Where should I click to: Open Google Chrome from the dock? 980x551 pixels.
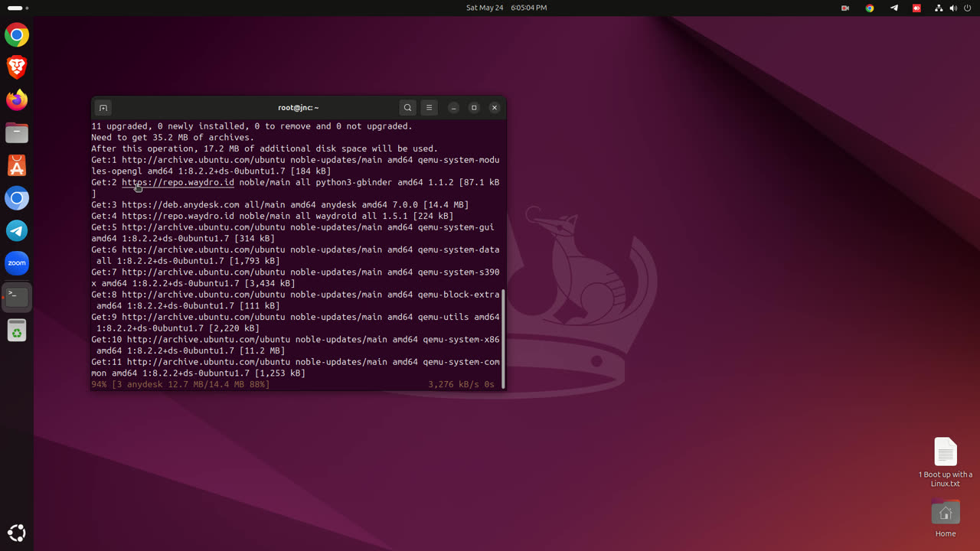(x=17, y=35)
